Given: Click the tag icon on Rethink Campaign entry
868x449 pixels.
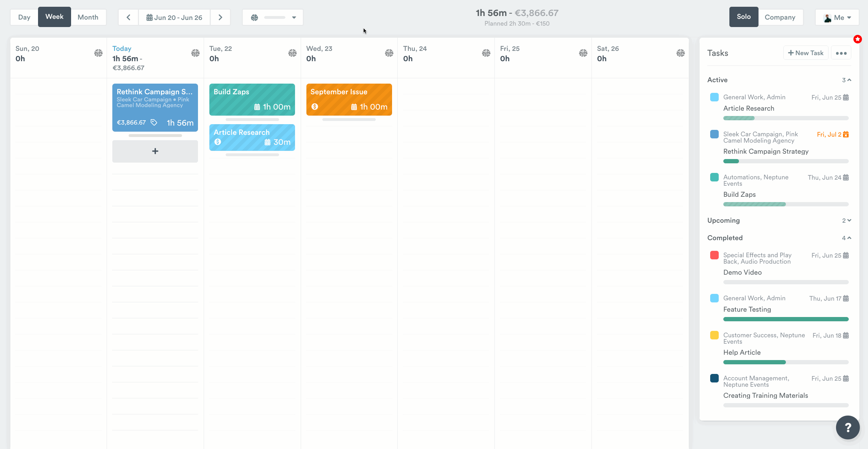Looking at the screenshot, I should coord(154,122).
